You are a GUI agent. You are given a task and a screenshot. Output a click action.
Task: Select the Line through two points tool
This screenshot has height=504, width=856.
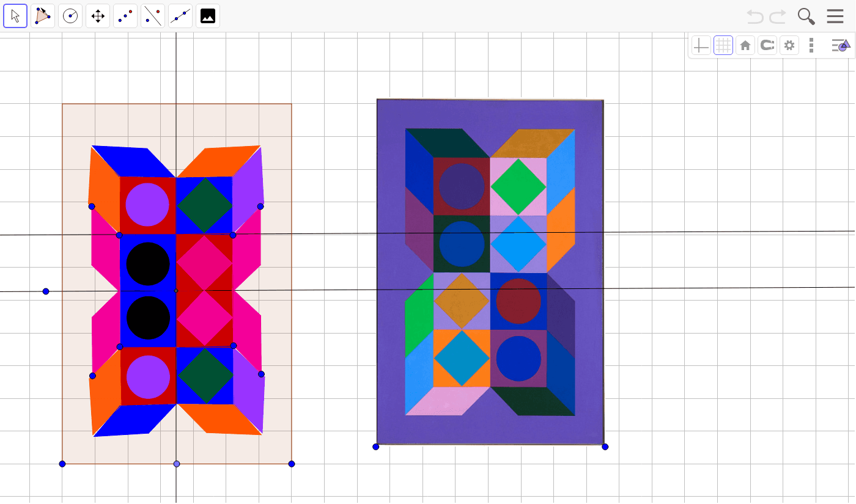[x=180, y=16]
